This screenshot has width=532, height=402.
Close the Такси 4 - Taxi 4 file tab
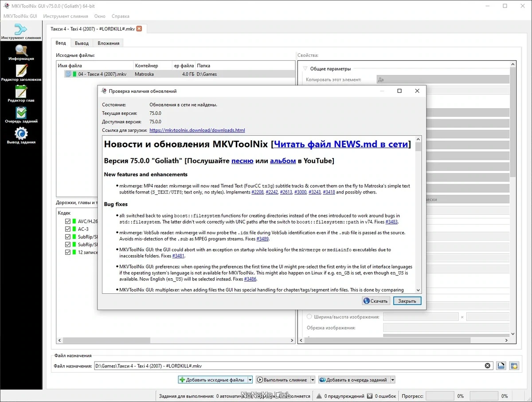[139, 29]
